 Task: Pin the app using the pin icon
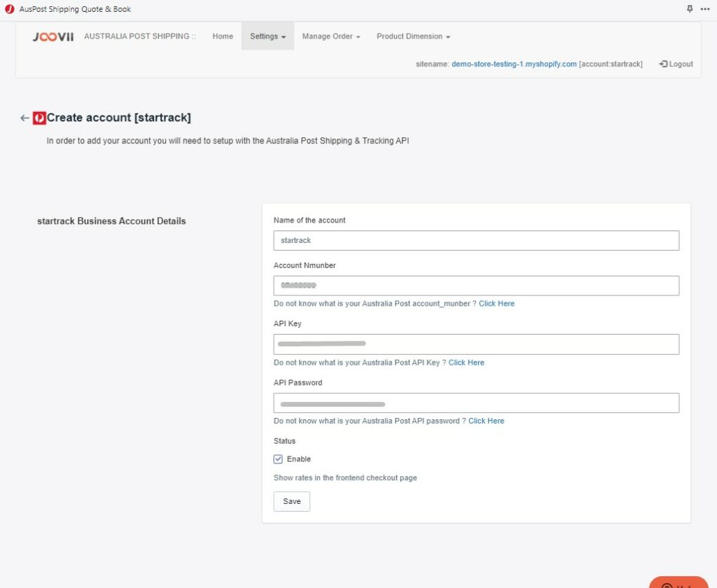(x=690, y=8)
